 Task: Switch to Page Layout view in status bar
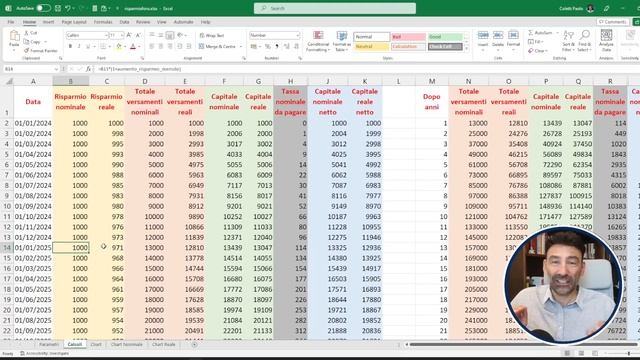pyautogui.click(x=581, y=353)
